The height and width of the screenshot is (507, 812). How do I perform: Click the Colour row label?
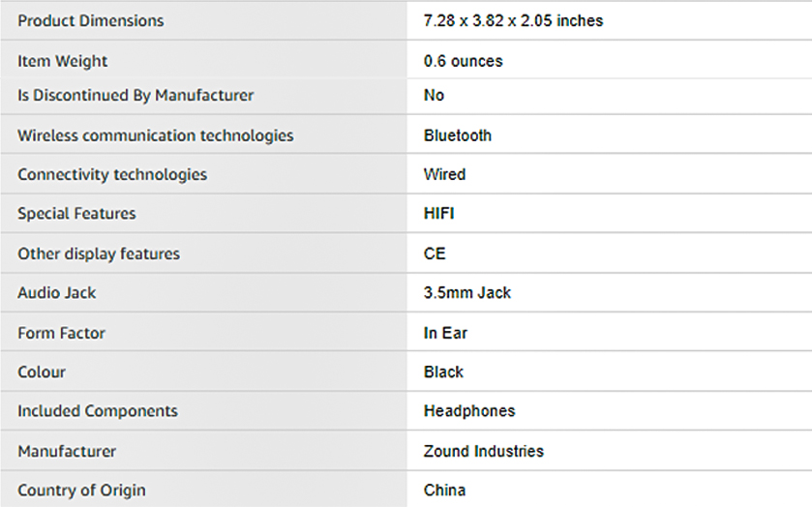[x=42, y=372]
